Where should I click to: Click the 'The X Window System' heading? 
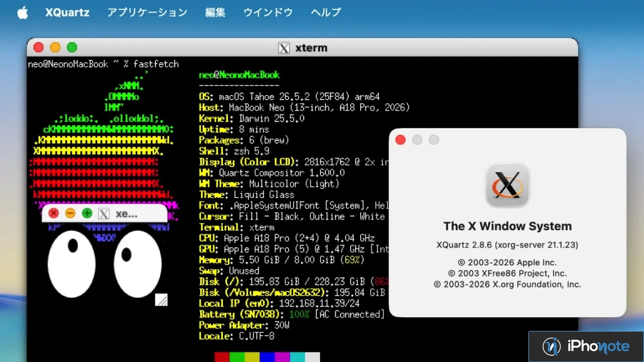point(507,226)
